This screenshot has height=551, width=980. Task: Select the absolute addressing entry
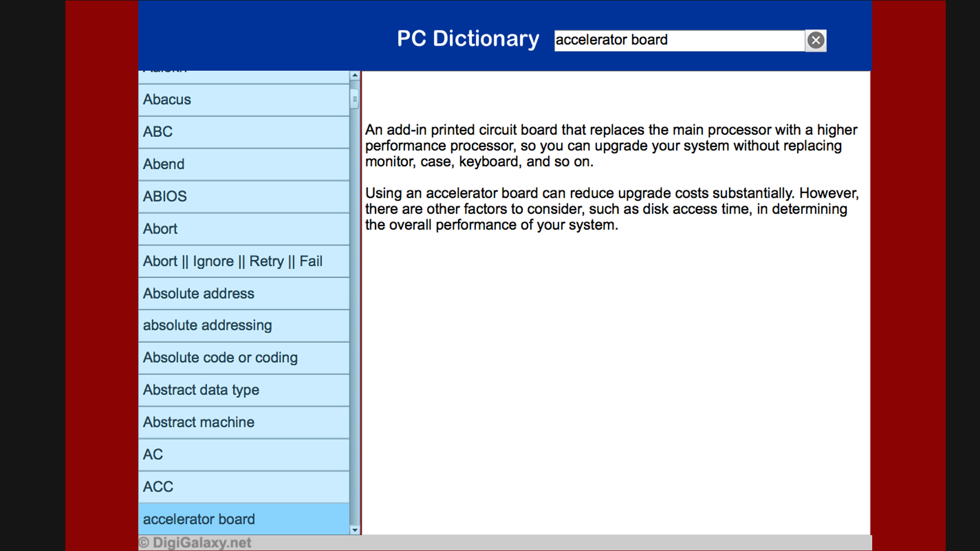tap(244, 326)
